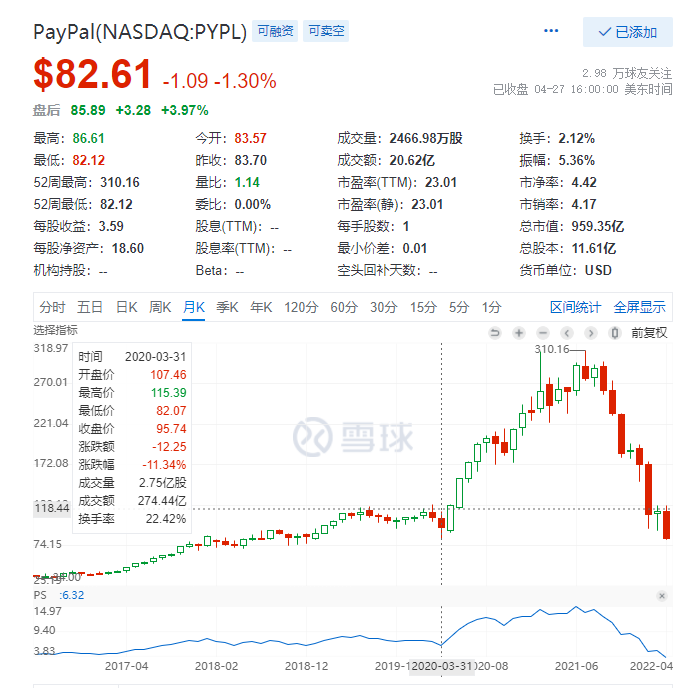Click the 收盘价 95.74 tooltip row
691x688 pixels.
tap(132, 428)
